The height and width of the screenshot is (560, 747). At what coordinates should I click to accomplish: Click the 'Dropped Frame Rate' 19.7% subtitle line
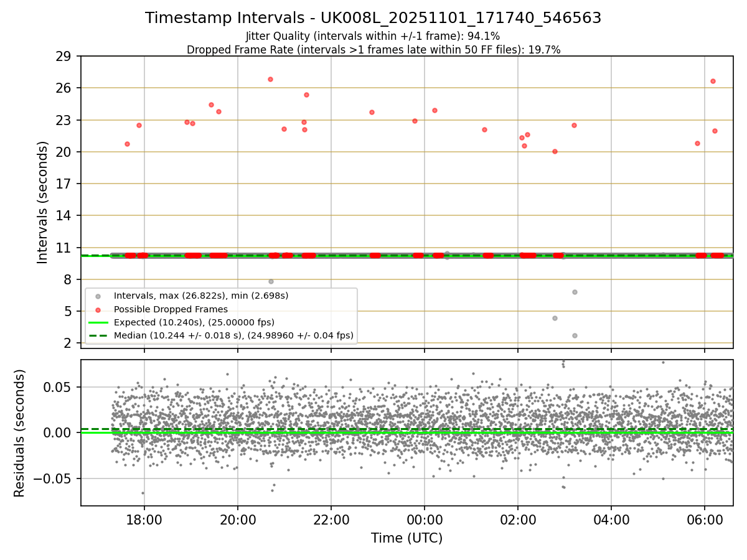(374, 50)
